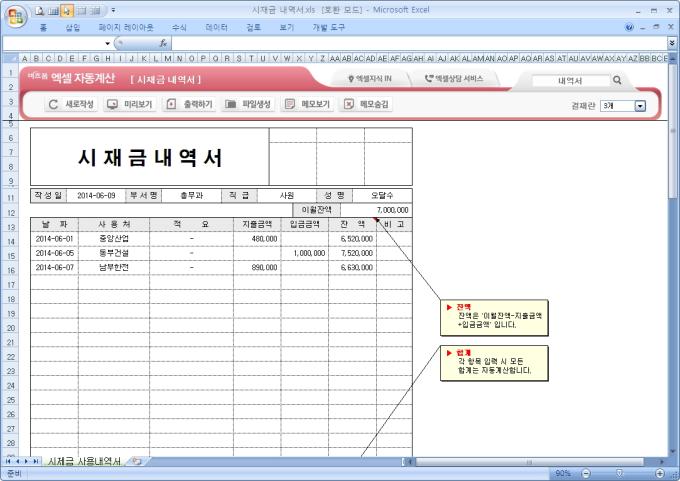
Task: Expand the formula bar chevron
Action: [x=672, y=43]
